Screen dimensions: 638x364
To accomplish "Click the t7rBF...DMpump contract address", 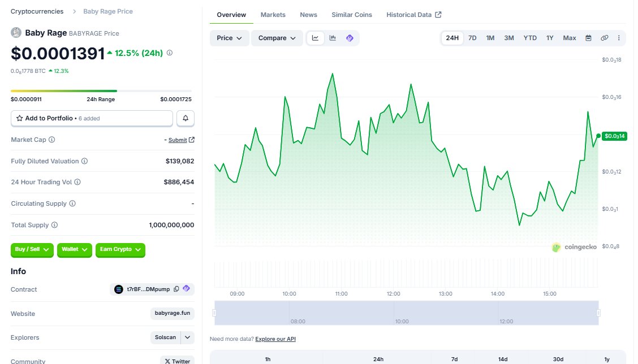I will [148, 289].
